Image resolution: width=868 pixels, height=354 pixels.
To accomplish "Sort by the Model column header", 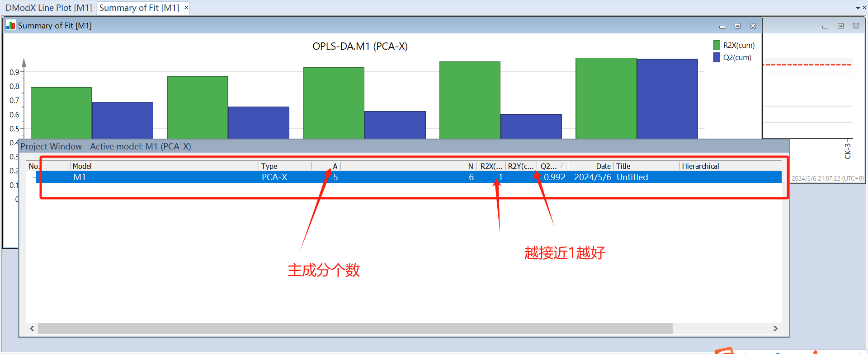I will (163, 166).
